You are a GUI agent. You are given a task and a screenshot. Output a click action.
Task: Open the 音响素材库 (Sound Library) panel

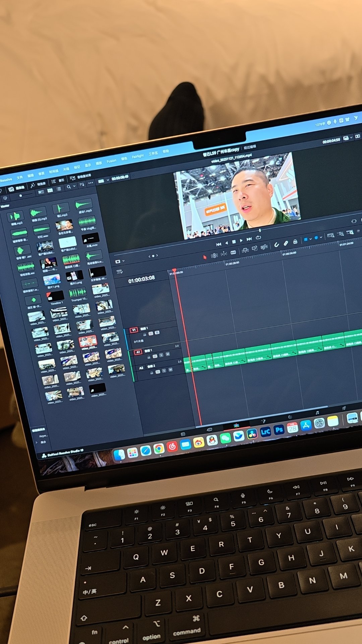80,177
